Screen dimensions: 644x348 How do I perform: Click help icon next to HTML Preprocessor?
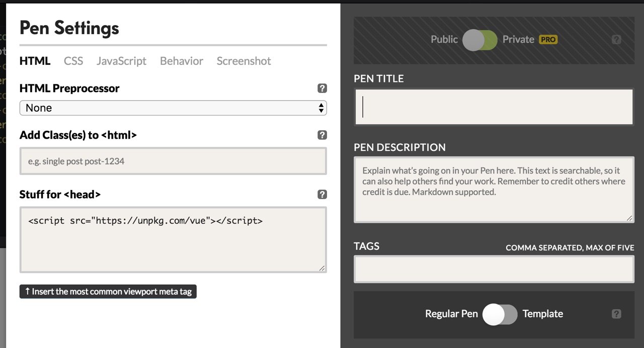323,89
